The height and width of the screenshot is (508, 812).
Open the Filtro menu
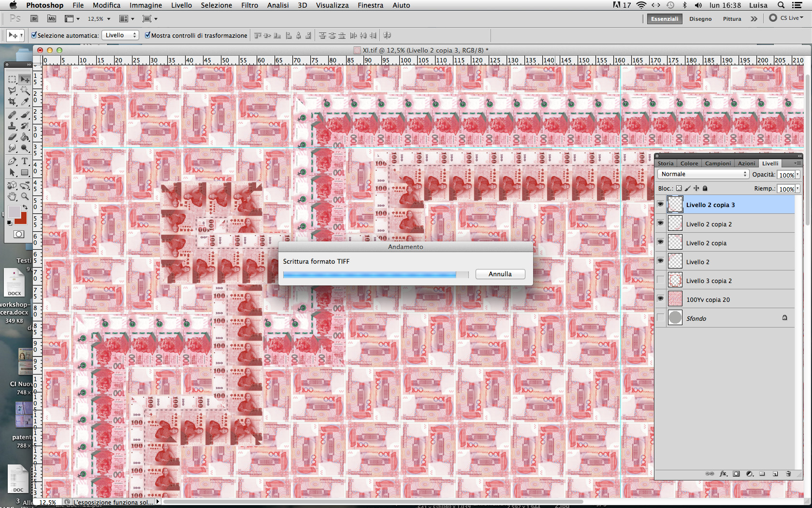tap(249, 5)
